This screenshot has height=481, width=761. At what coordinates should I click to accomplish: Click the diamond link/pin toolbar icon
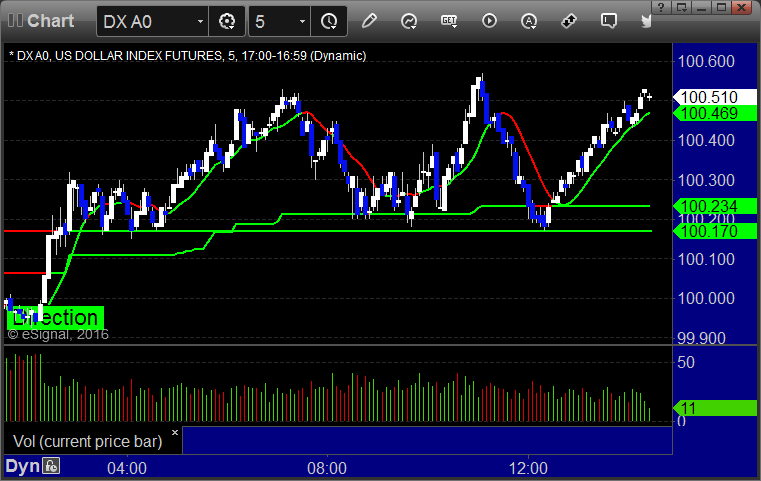(x=568, y=21)
